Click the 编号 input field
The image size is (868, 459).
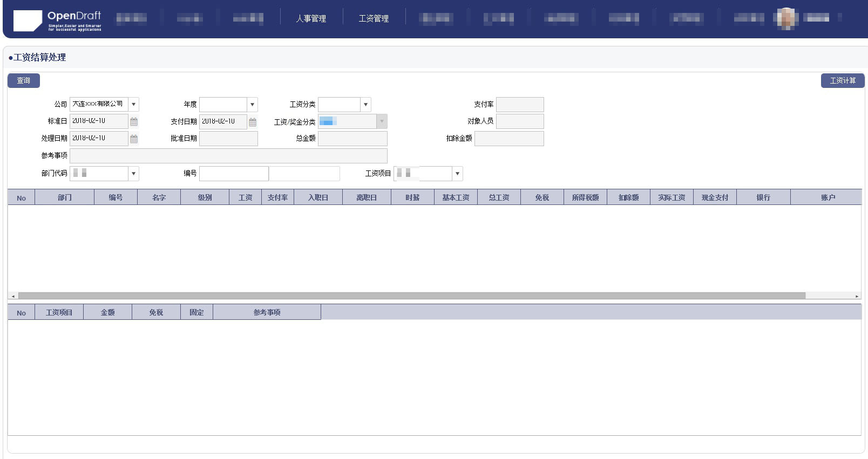(234, 174)
